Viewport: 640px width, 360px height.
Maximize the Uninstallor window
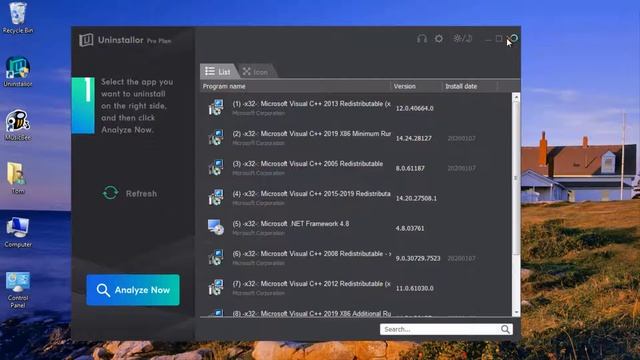[x=499, y=39]
